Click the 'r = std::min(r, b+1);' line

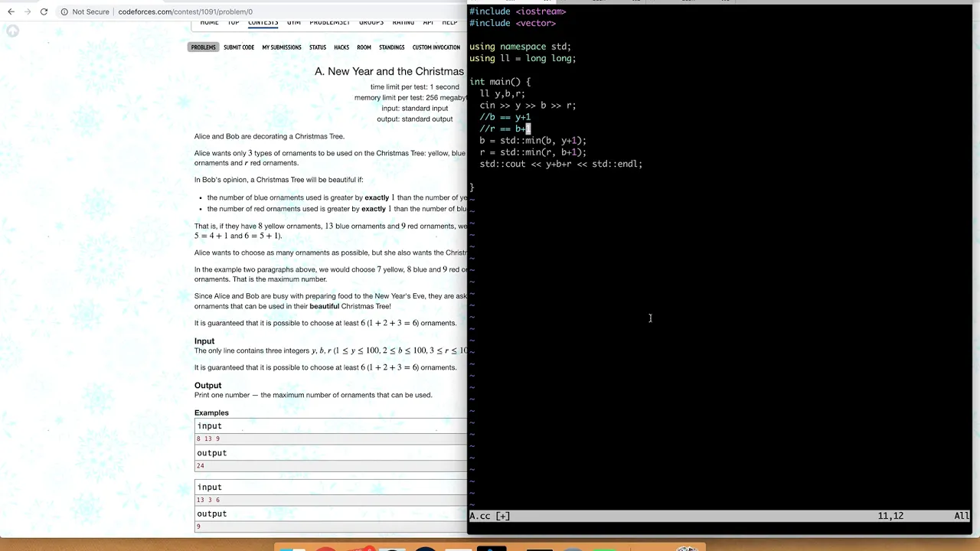pyautogui.click(x=533, y=152)
